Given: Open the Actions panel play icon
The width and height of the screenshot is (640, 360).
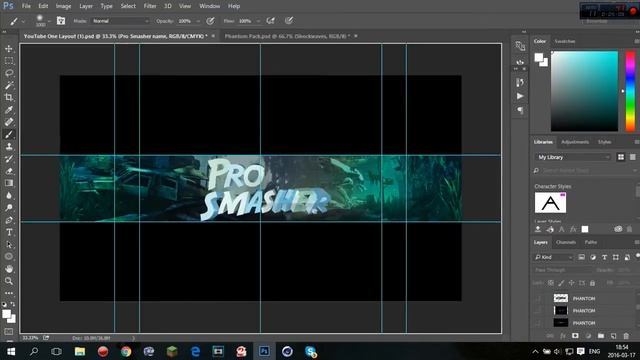Looking at the screenshot, I should click(520, 96).
